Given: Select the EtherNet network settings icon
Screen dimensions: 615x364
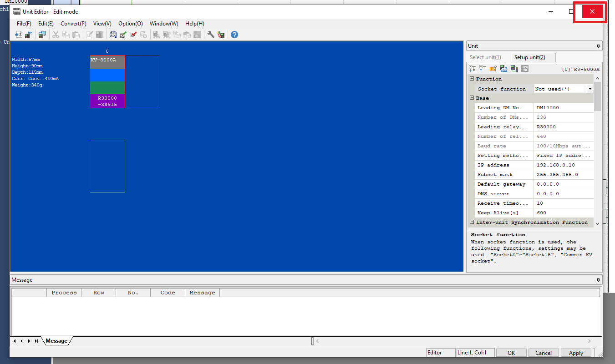Looking at the screenshot, I should (503, 68).
